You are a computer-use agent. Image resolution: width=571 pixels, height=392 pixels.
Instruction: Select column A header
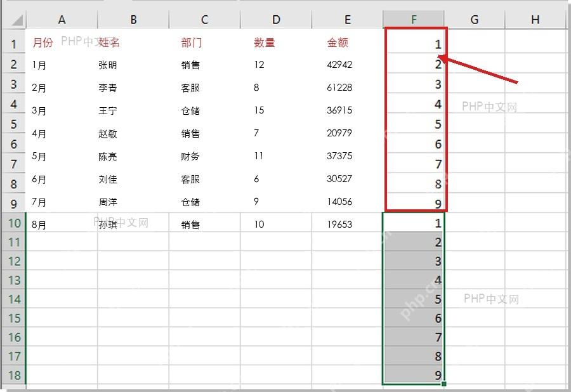click(62, 20)
